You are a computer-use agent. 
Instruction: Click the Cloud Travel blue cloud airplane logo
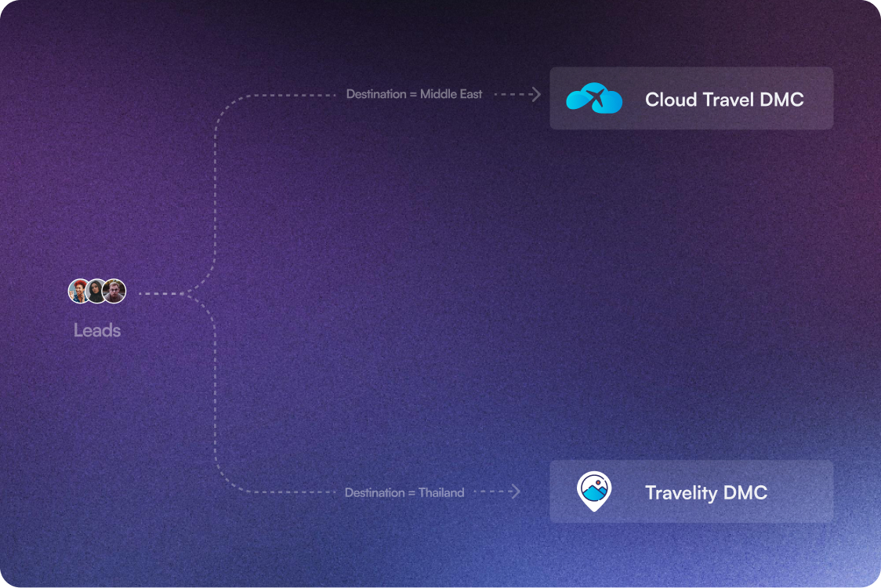click(594, 99)
